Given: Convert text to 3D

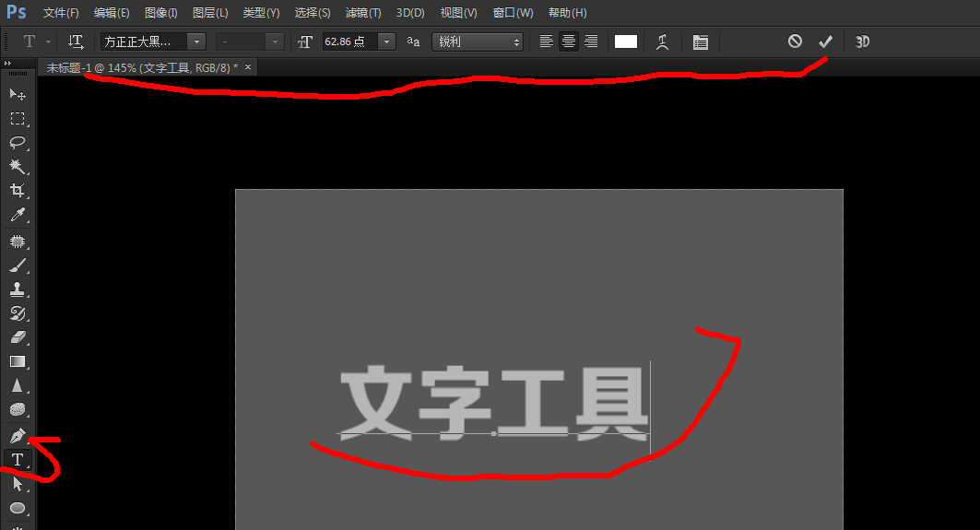Looking at the screenshot, I should pyautogui.click(x=862, y=41).
